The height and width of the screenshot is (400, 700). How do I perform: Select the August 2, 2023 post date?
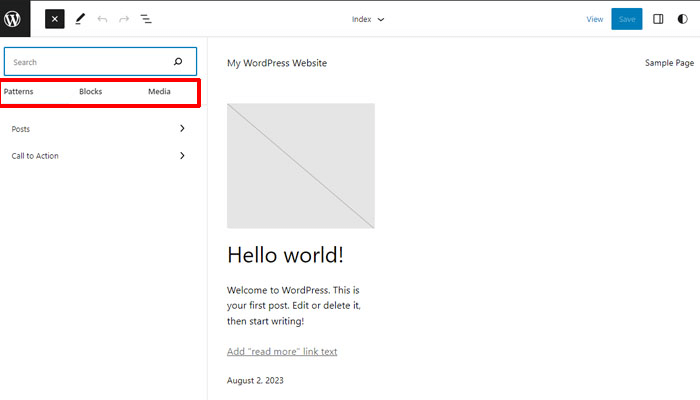255,380
